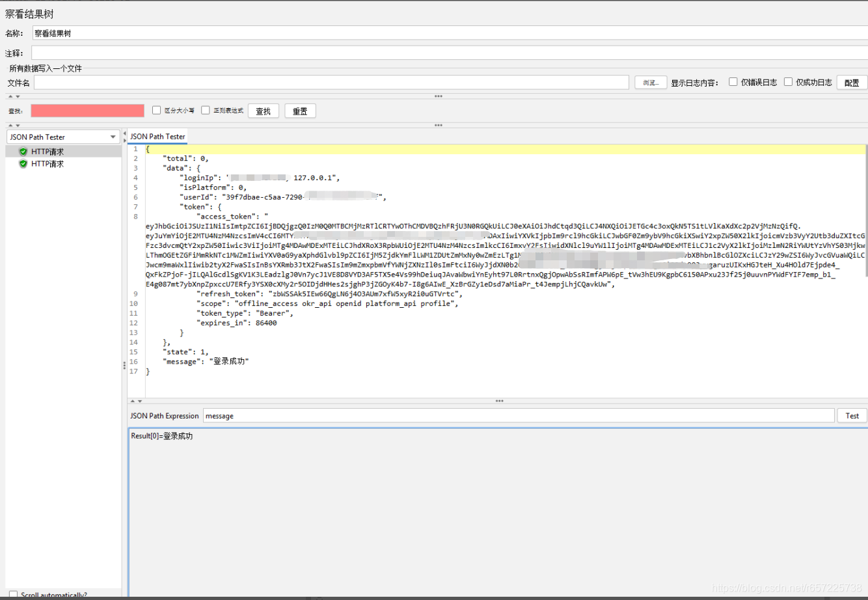Click the Result[0]=登录成功 result line
Viewport: 868px width, 600px height.
[162, 436]
